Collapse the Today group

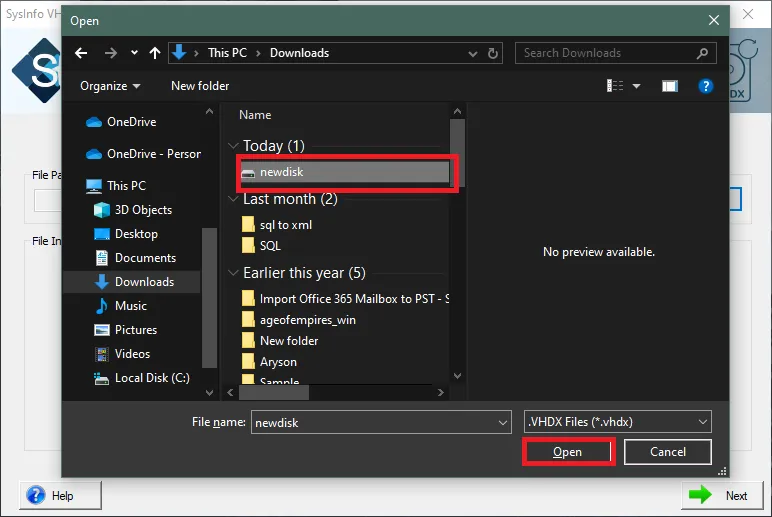[x=234, y=147]
